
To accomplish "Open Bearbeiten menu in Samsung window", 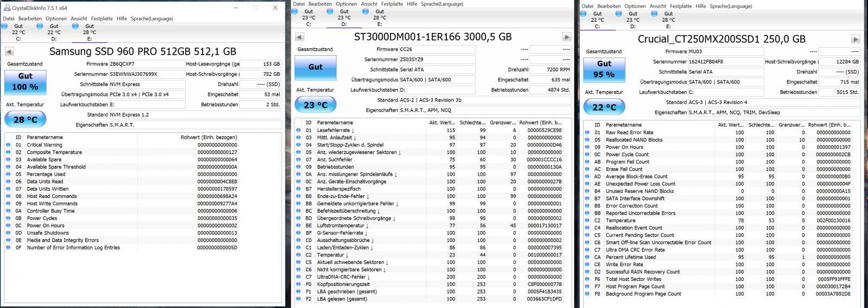I will 30,18.
